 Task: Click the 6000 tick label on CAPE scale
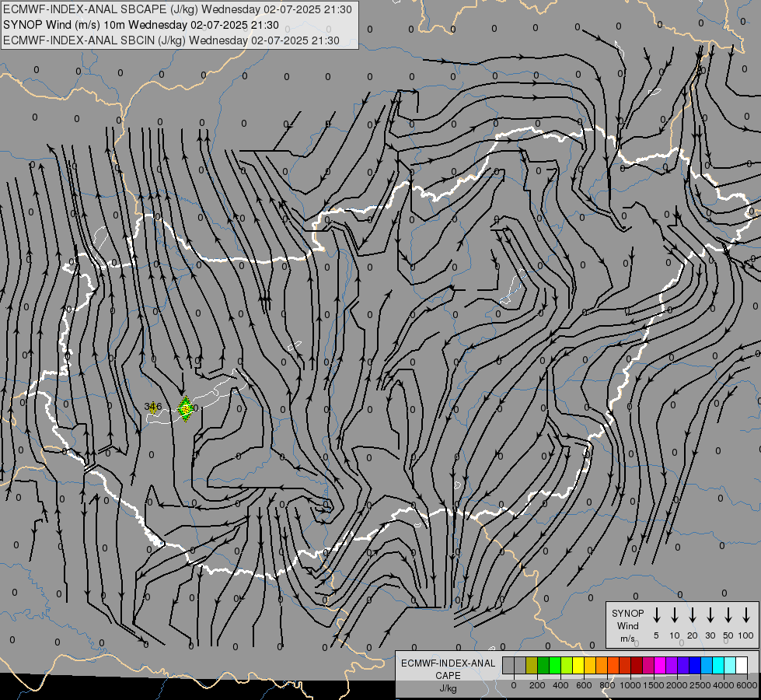(x=748, y=685)
